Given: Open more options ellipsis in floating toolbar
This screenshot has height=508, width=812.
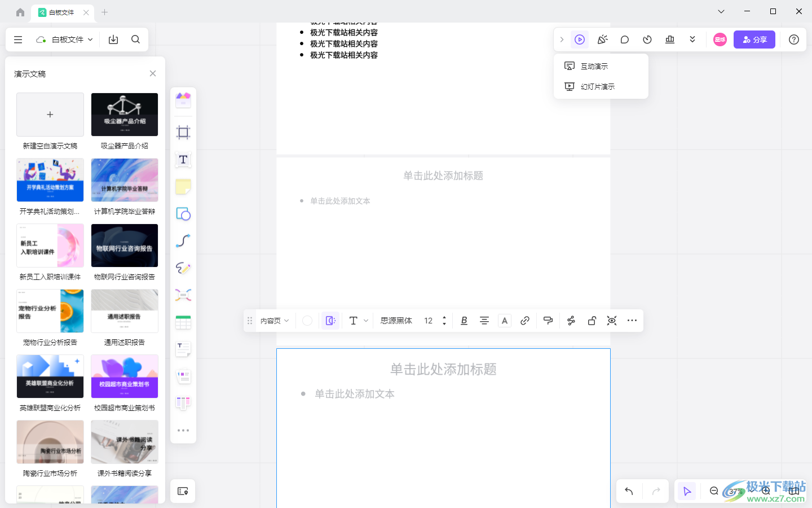Looking at the screenshot, I should [x=632, y=321].
